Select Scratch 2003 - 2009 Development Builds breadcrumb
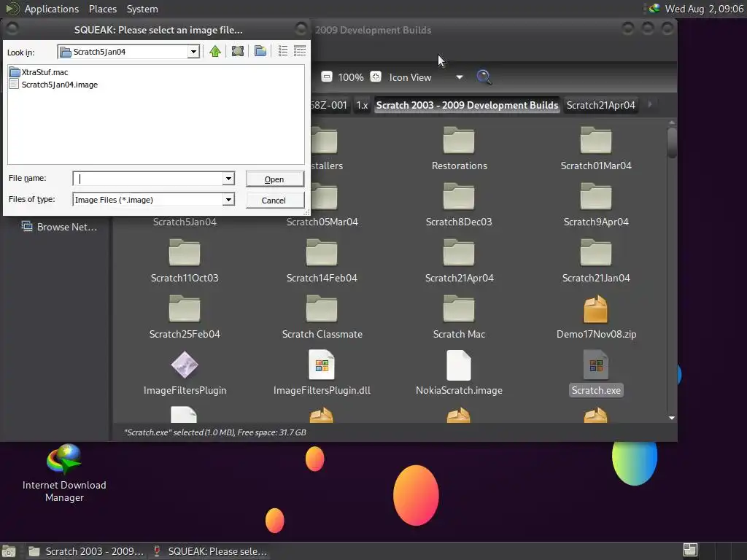The height and width of the screenshot is (560, 747). 467,105
